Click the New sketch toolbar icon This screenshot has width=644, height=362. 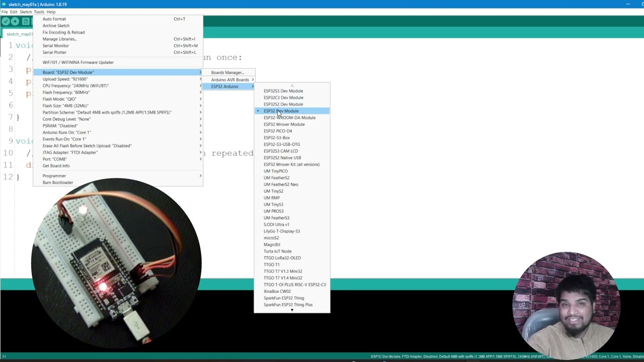click(x=25, y=21)
